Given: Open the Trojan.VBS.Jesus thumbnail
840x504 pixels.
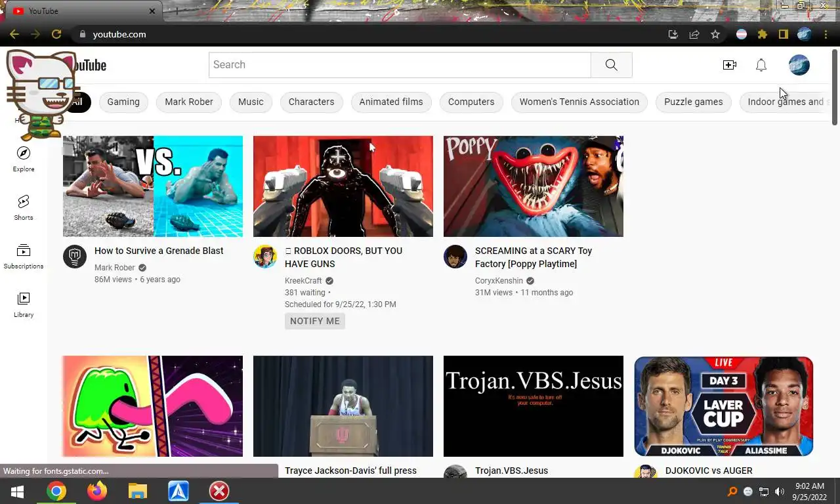Looking at the screenshot, I should click(x=534, y=406).
